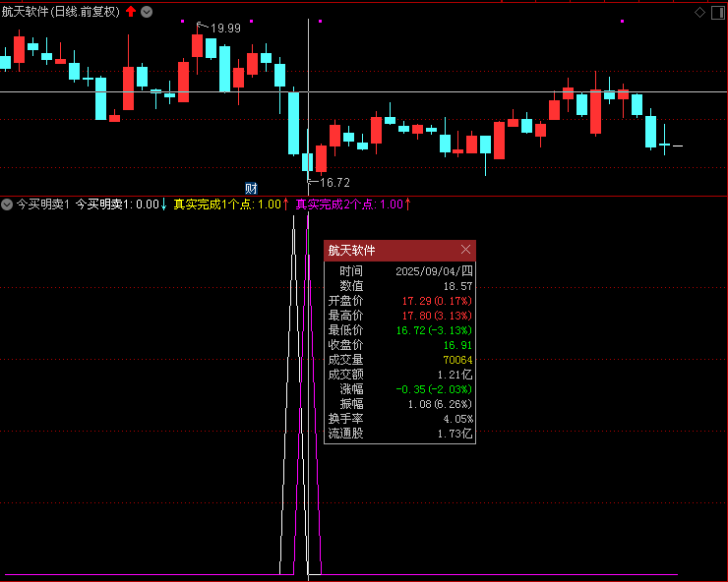Click the 航天软件 popup title bar
728x582 pixels.
[x=399, y=250]
